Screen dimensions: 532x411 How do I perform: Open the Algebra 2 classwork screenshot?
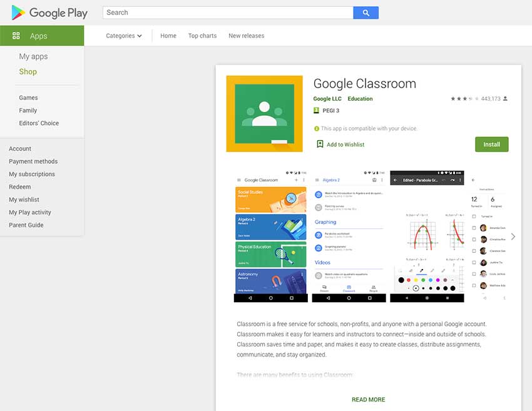tap(349, 236)
